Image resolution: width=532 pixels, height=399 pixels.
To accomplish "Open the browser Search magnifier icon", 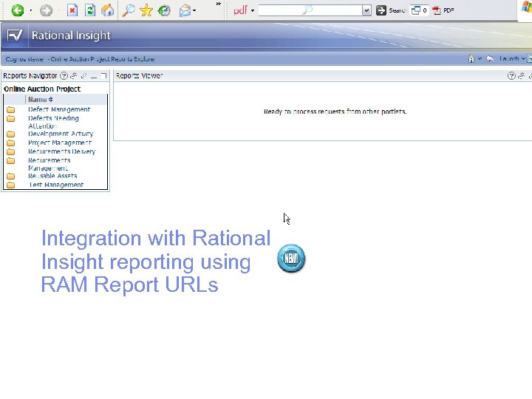I will coord(129,10).
